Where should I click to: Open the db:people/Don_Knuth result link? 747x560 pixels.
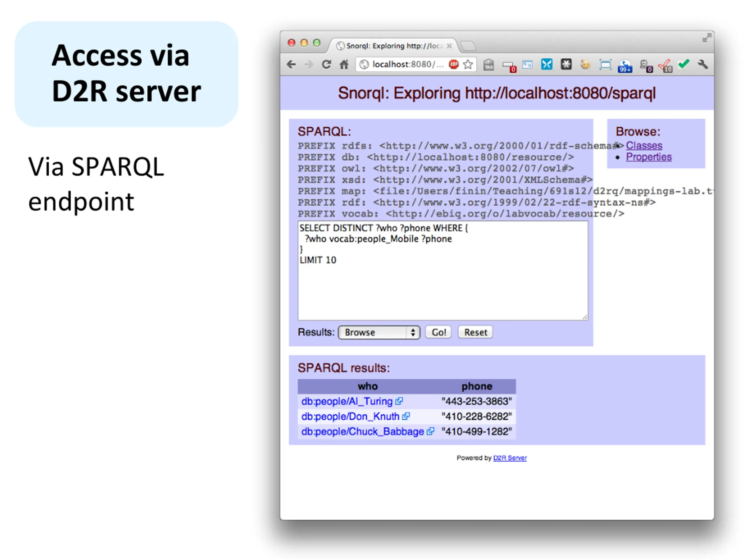(350, 416)
